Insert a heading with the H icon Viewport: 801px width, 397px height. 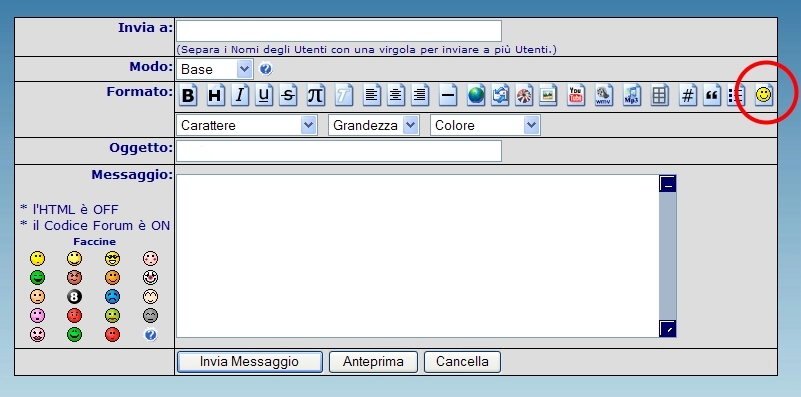click(215, 95)
